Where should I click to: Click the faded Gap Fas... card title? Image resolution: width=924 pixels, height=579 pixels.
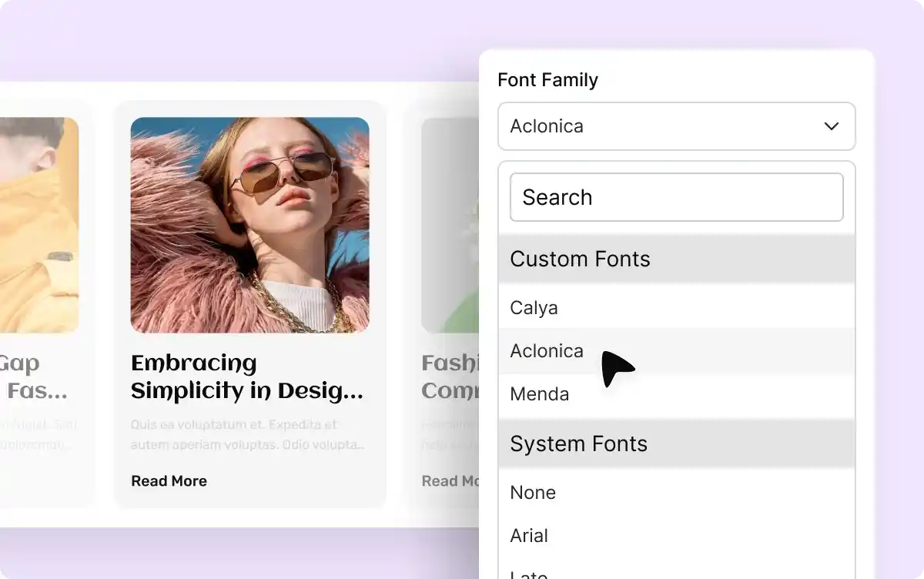coord(31,377)
